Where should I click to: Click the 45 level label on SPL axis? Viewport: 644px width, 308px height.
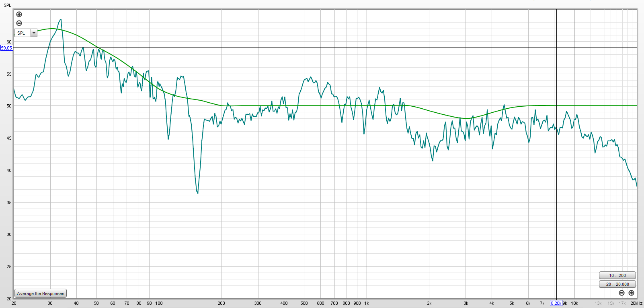[9, 138]
